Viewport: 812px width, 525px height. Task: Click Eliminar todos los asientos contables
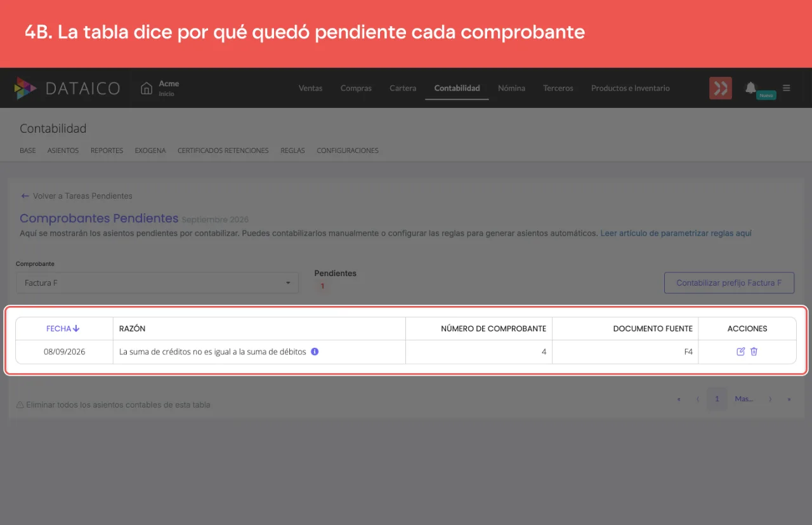point(114,404)
